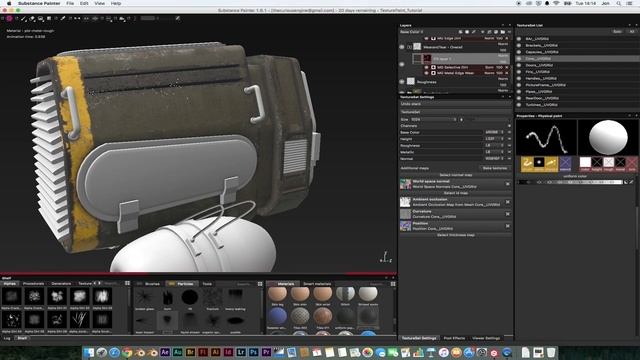The width and height of the screenshot is (640, 360).
Task: Remove the Ambient occlusion map with its X
Action: click(508, 202)
